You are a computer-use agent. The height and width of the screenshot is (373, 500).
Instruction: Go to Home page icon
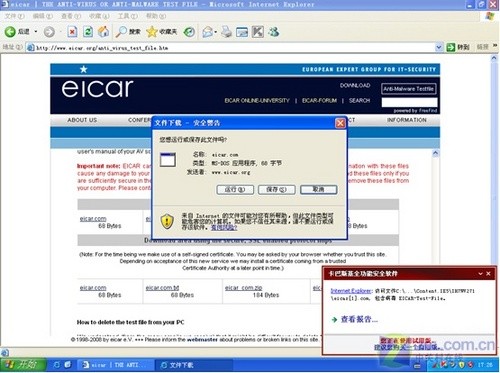(x=104, y=32)
